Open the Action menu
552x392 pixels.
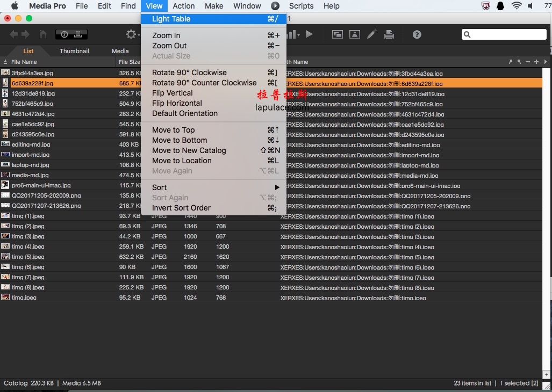click(183, 6)
